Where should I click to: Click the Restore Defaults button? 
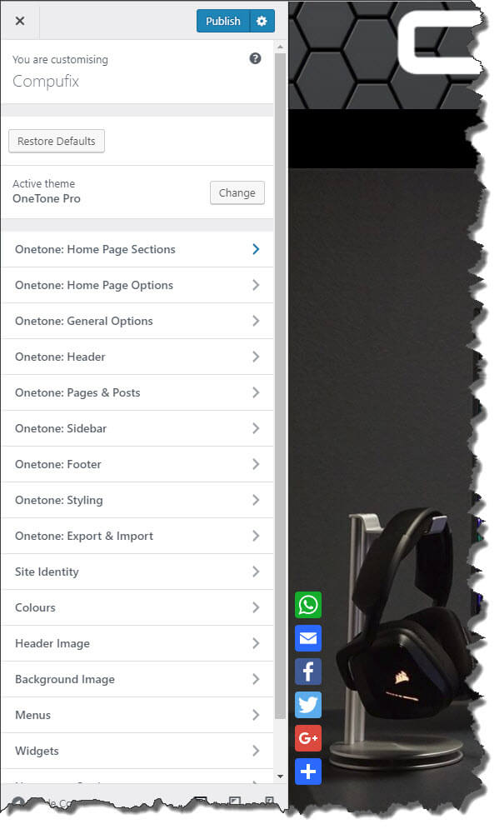57,141
